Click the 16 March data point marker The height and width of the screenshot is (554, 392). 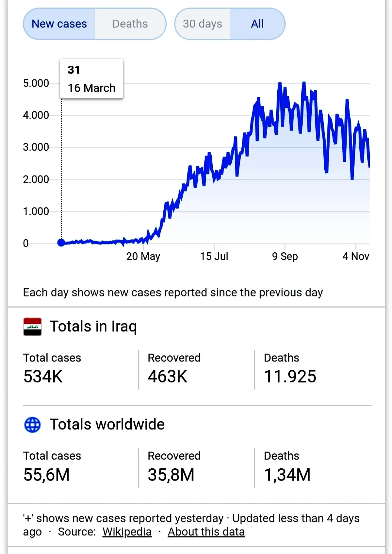61,243
